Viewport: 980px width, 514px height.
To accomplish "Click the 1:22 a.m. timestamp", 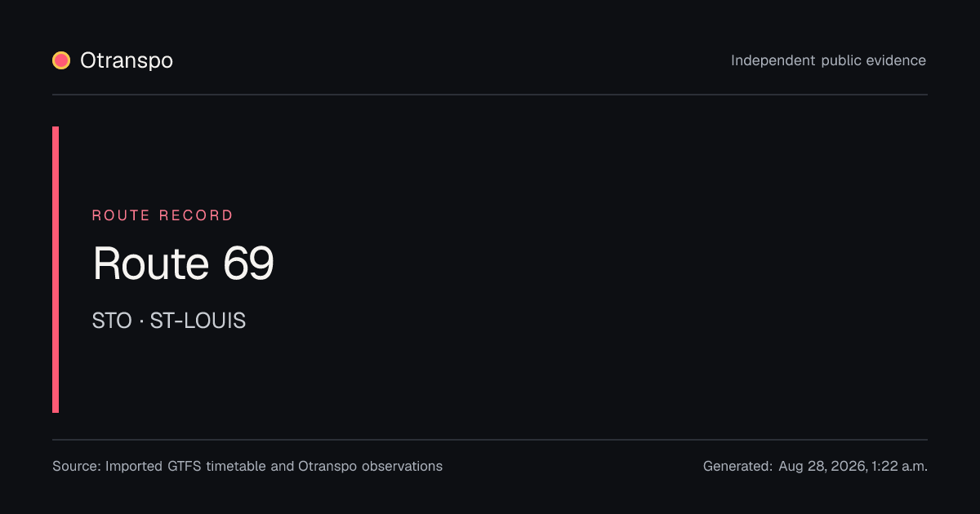I will [x=899, y=467].
